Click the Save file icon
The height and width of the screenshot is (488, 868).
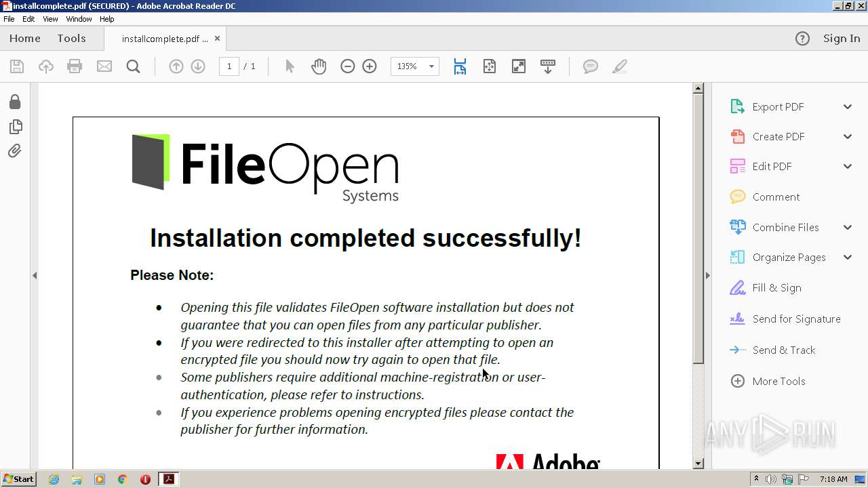point(17,66)
